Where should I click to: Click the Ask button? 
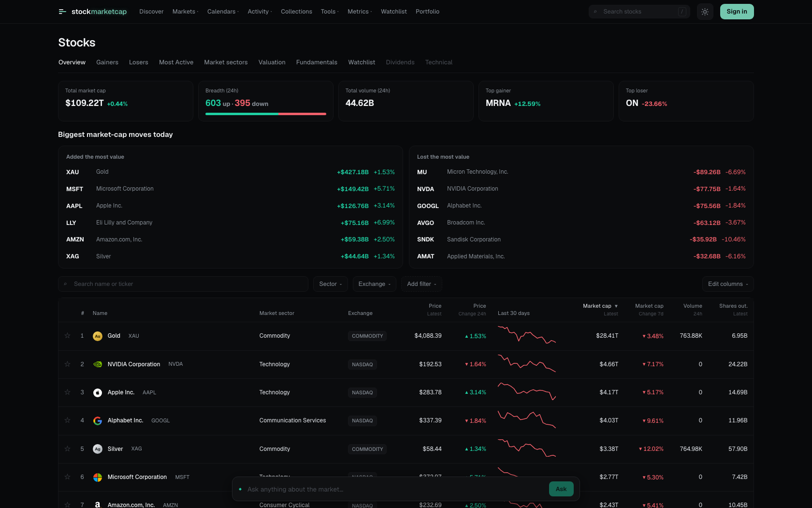(561, 489)
